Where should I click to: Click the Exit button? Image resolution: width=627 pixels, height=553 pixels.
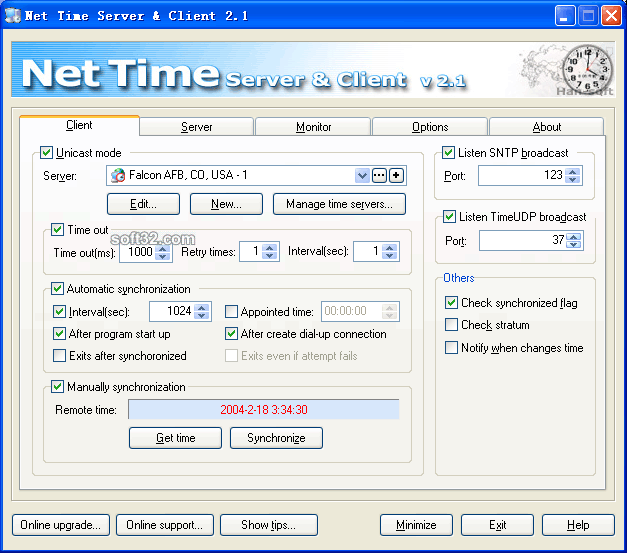497,525
